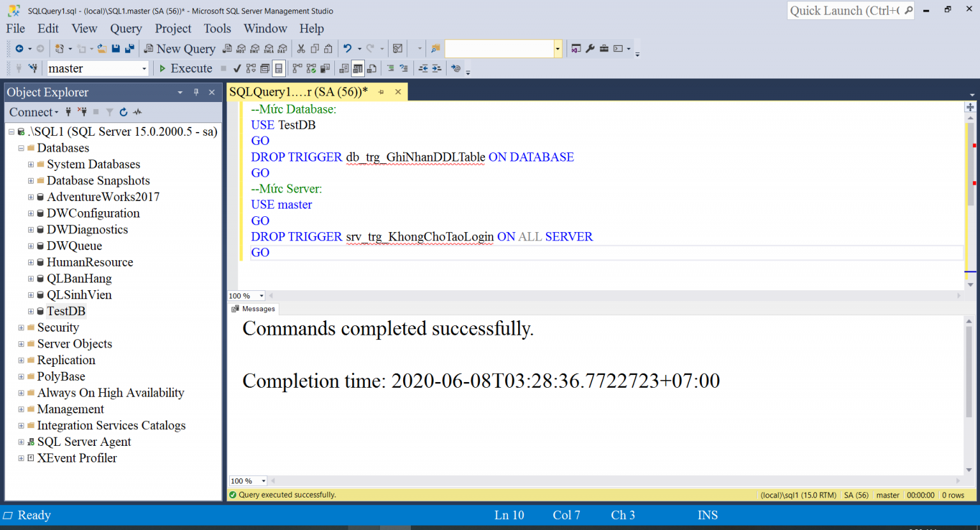Click the New Query button

tap(179, 48)
